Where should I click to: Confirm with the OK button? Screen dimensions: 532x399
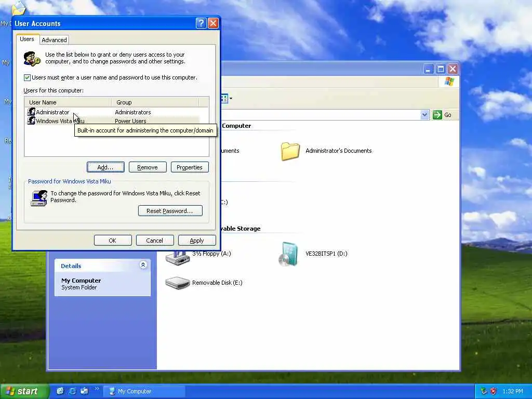click(113, 240)
